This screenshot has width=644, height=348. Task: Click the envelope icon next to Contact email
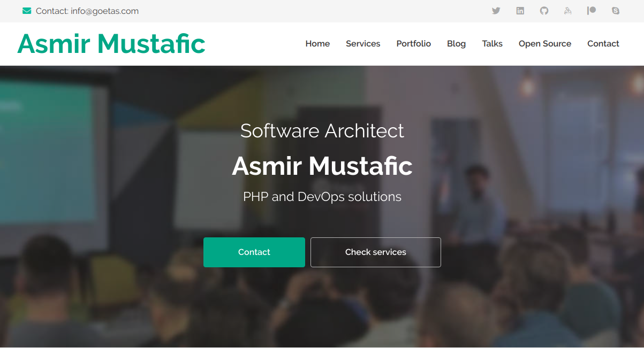click(27, 11)
